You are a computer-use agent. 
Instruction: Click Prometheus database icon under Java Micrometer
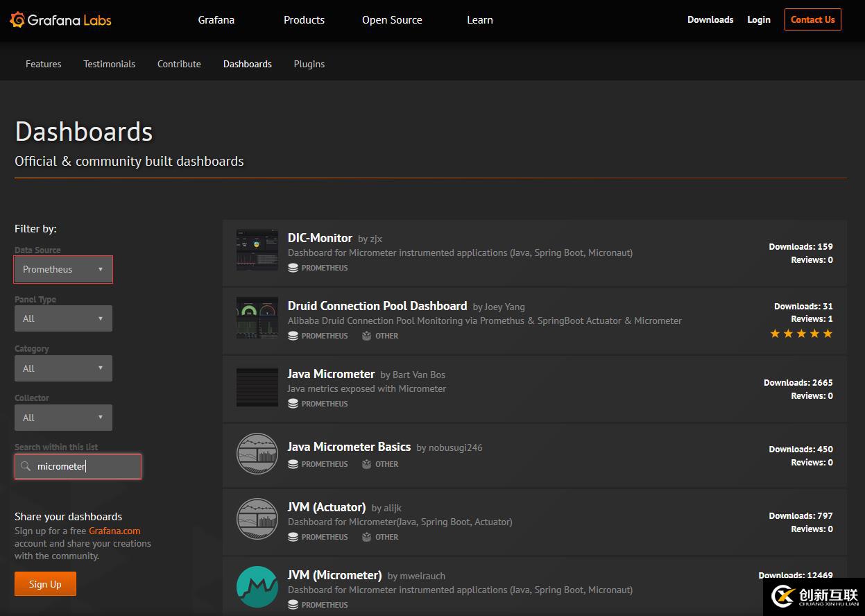[x=293, y=404]
